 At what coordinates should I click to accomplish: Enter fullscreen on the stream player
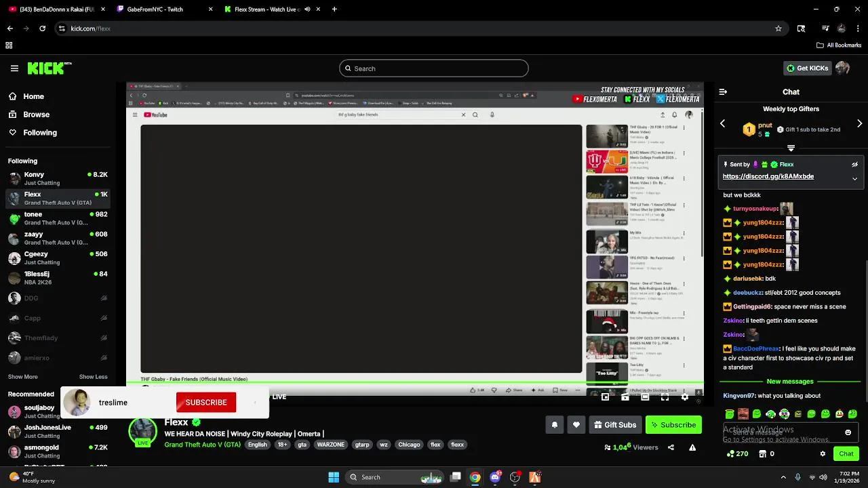(x=665, y=397)
